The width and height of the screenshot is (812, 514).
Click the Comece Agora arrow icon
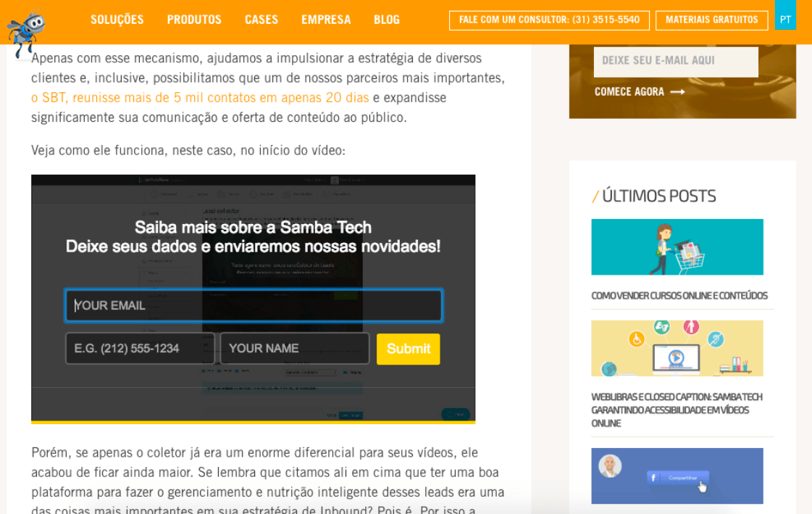pos(678,92)
